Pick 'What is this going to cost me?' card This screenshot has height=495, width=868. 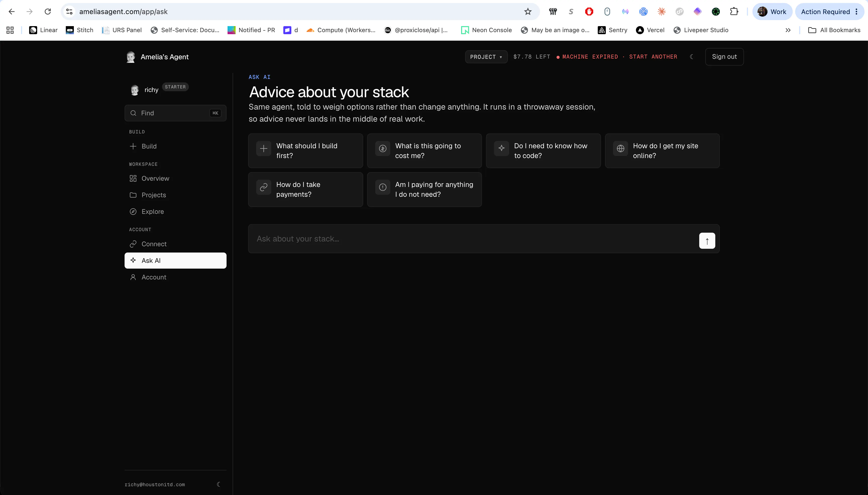424,151
